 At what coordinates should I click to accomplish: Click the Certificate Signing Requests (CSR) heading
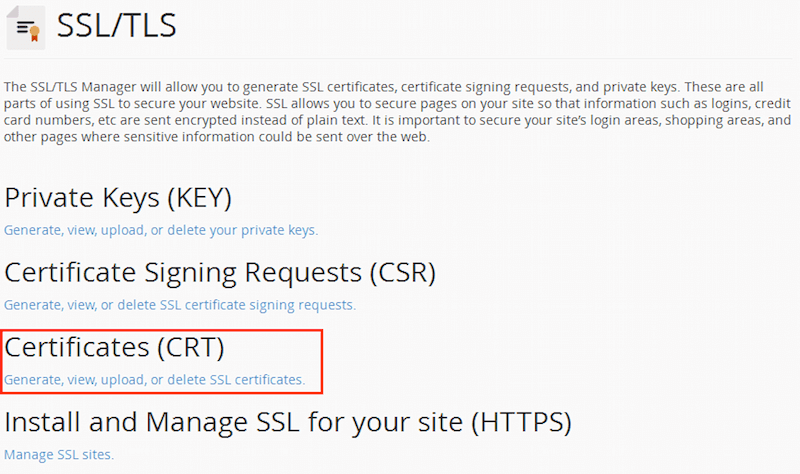tap(220, 272)
